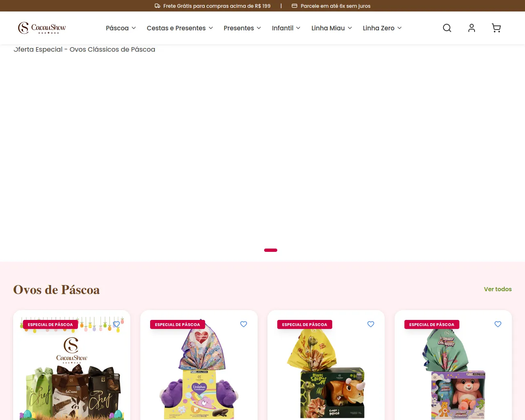Click Especial de Páscoa badge on pink plush egg
Image resolution: width=525 pixels, height=420 pixels.
point(432,324)
